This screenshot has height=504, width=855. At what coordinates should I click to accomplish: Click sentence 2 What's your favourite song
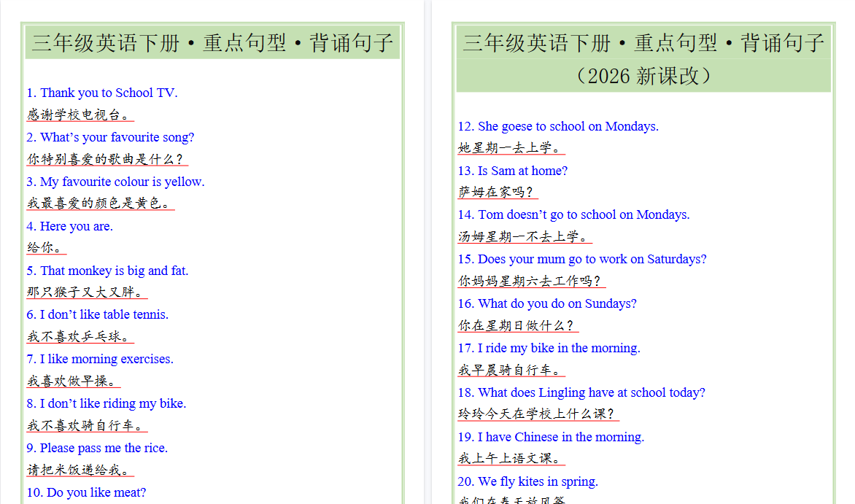click(110, 137)
